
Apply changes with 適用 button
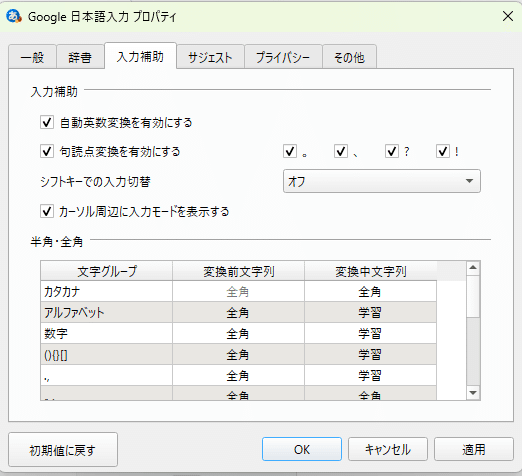(x=474, y=449)
